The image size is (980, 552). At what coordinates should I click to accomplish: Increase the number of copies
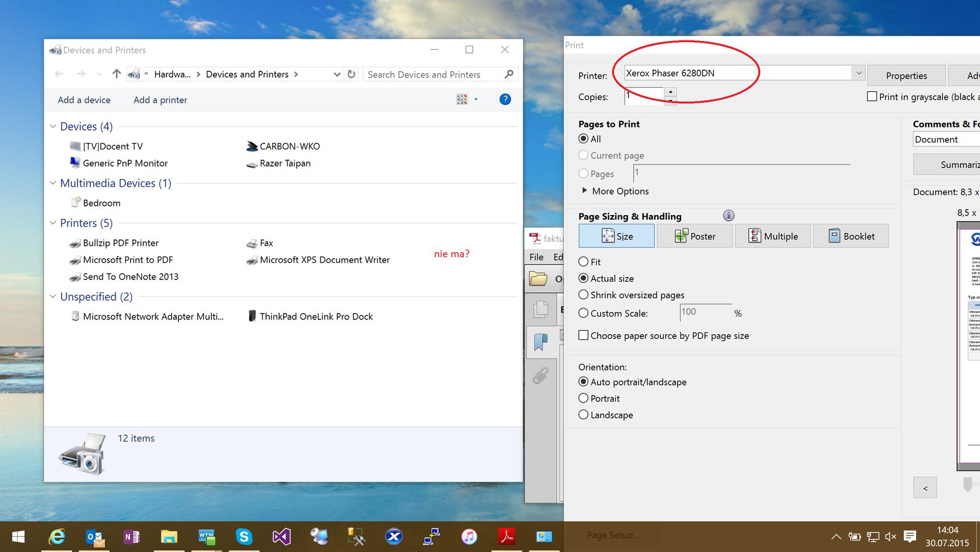671,91
